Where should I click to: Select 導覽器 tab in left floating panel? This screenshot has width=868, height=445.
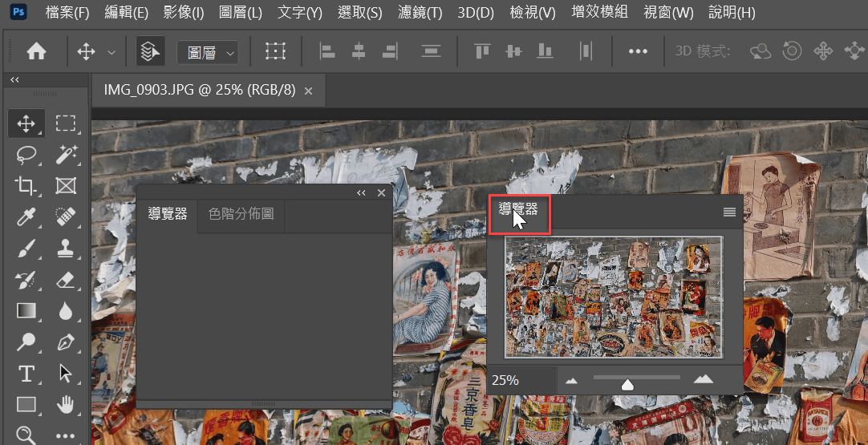pyautogui.click(x=167, y=213)
